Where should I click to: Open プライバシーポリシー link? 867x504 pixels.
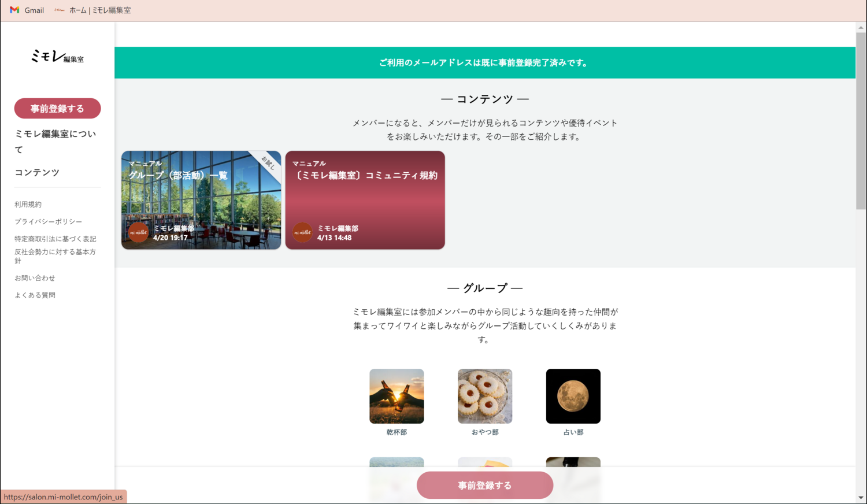tap(48, 221)
